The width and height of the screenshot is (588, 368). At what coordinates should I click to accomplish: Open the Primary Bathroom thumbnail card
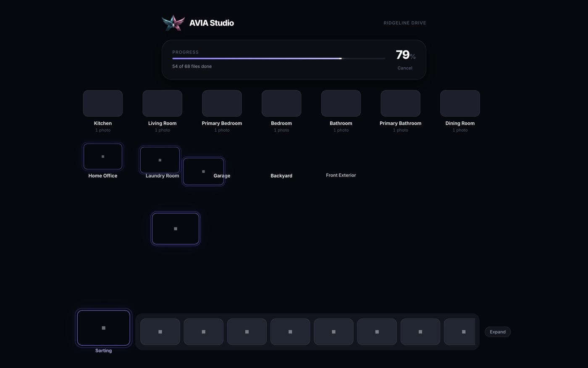click(x=400, y=103)
